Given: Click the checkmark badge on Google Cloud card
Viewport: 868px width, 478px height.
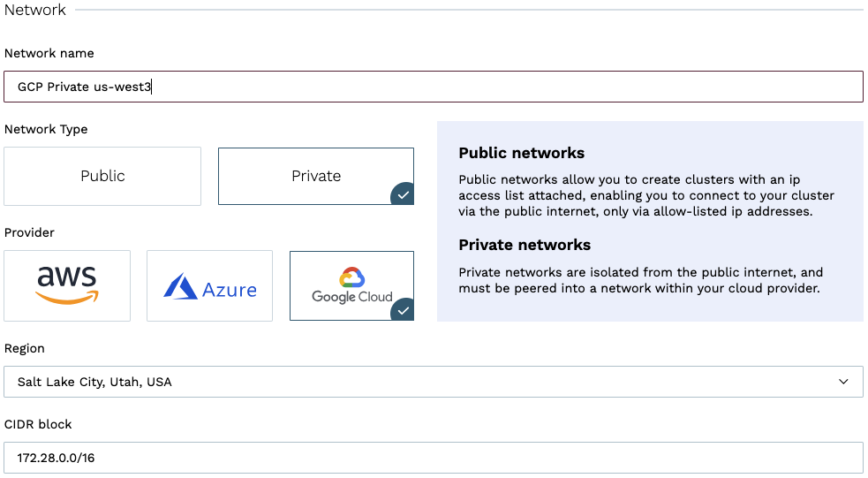Looking at the screenshot, I should (402, 310).
